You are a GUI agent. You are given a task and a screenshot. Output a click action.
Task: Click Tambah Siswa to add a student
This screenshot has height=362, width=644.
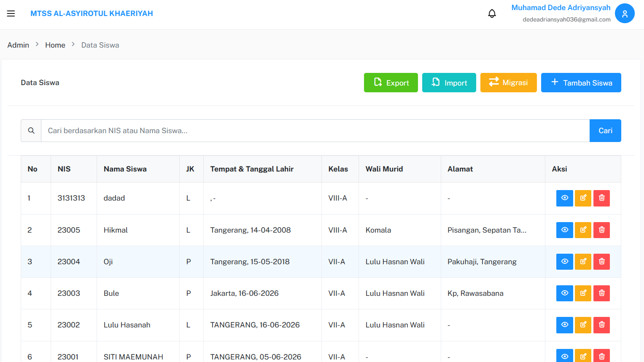pyautogui.click(x=581, y=83)
